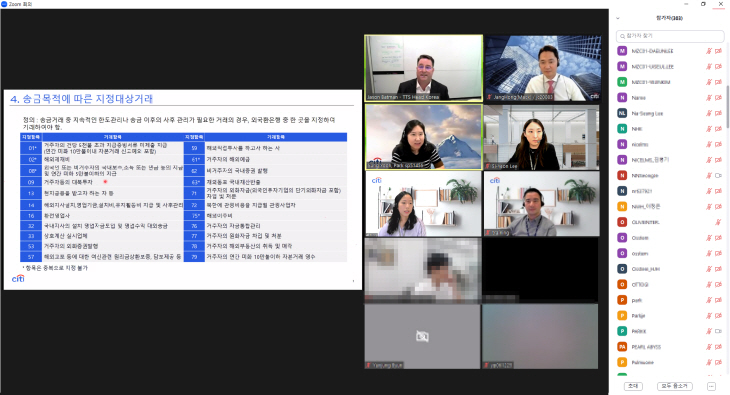Open participants panel header title 참가자

pyautogui.click(x=669, y=18)
